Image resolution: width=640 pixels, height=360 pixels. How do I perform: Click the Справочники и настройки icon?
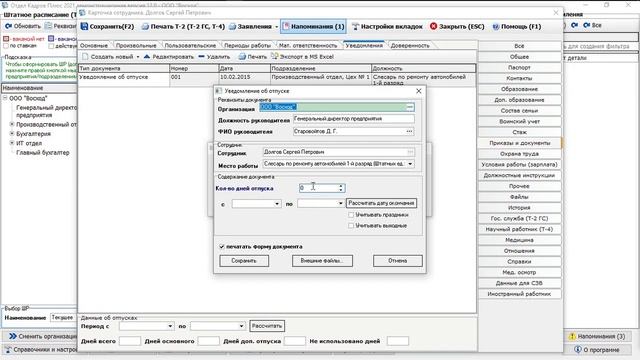tap(8, 350)
